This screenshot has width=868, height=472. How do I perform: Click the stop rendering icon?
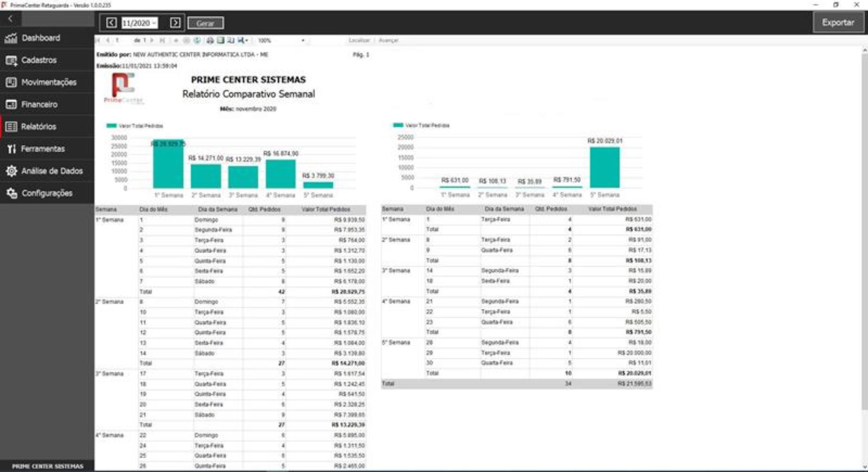[x=186, y=40]
